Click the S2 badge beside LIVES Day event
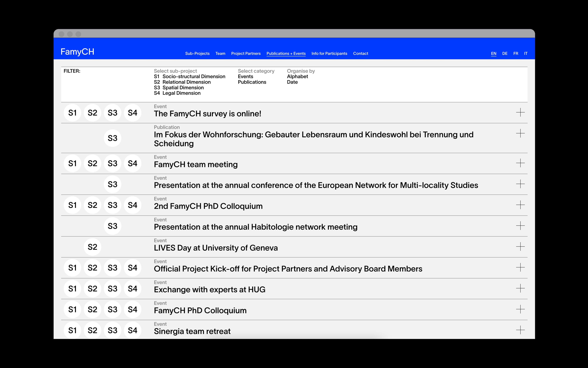Viewport: 588px width, 368px height. (x=92, y=247)
